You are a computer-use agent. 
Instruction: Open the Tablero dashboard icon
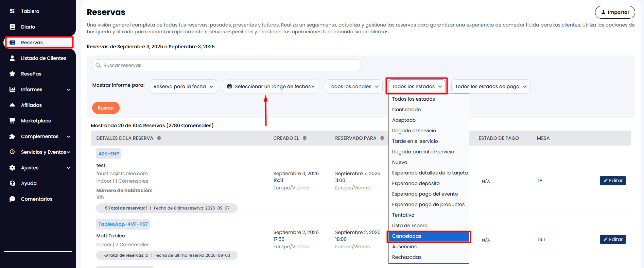point(12,11)
